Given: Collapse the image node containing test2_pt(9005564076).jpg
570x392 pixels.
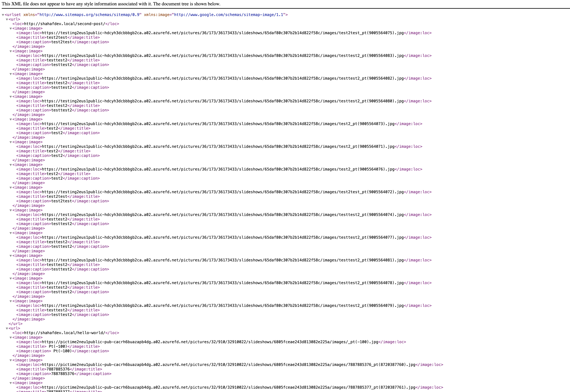Looking at the screenshot, I should pyautogui.click(x=10, y=165).
